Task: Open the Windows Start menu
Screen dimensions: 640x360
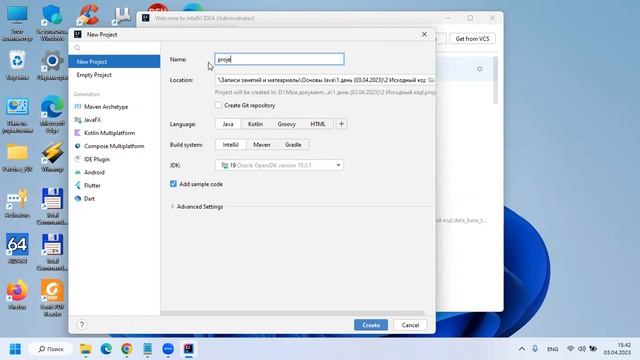Action: coord(15,349)
